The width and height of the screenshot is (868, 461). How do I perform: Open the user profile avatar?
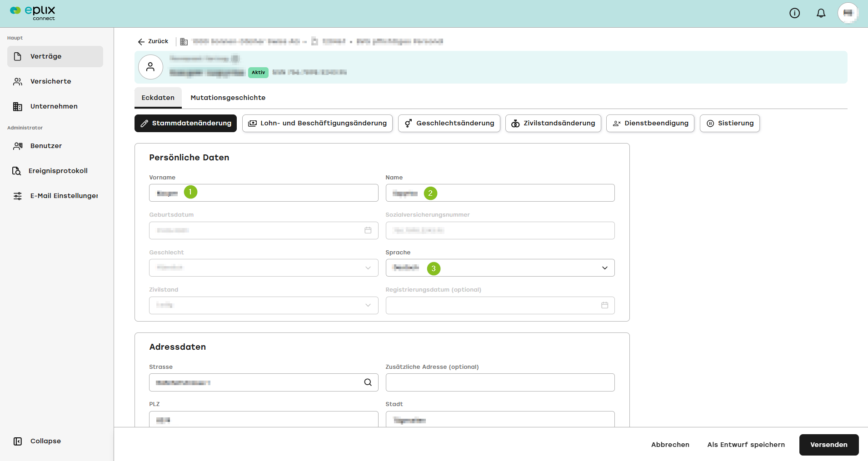pyautogui.click(x=848, y=13)
